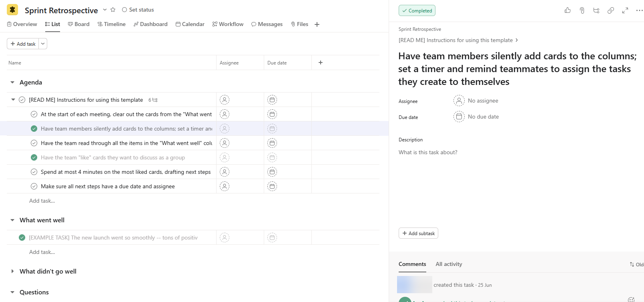Viewport: 644px width, 302px height.
Task: Open the Files tab
Action: coord(299,24)
